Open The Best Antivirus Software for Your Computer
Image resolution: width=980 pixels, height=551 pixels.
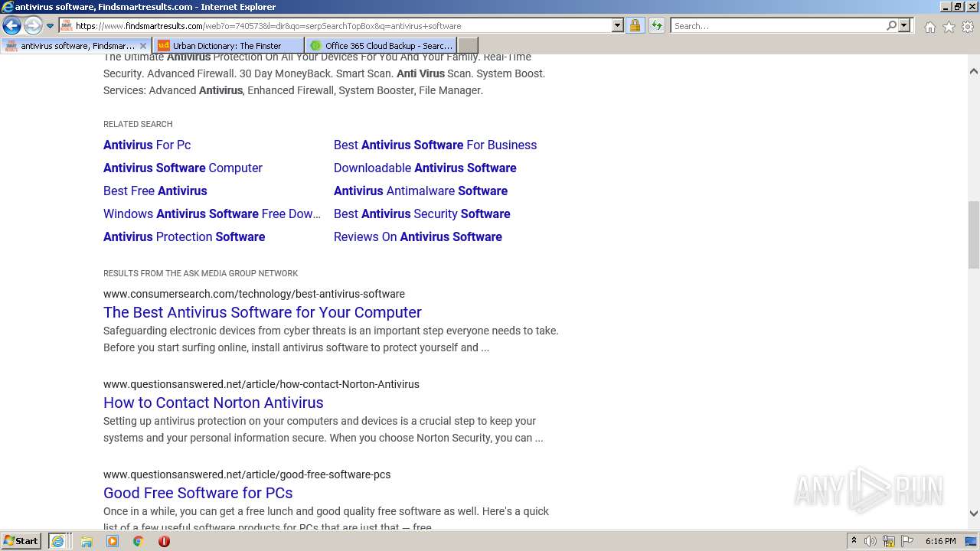263,312
